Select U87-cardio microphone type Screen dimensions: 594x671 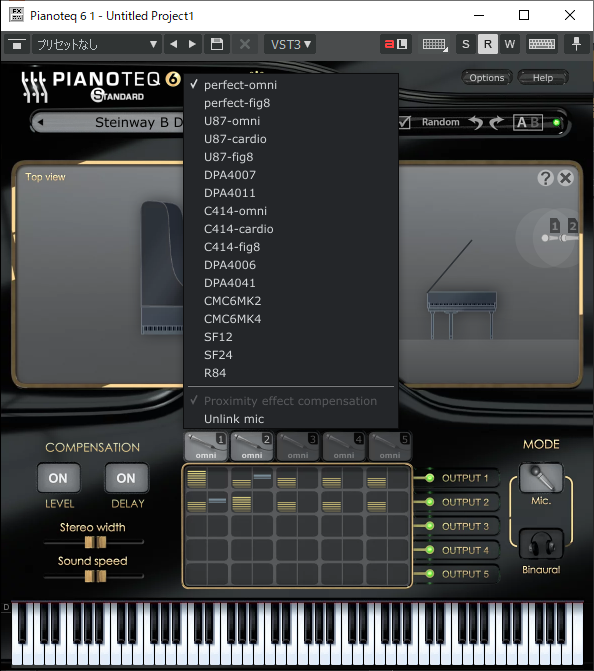tap(291, 139)
